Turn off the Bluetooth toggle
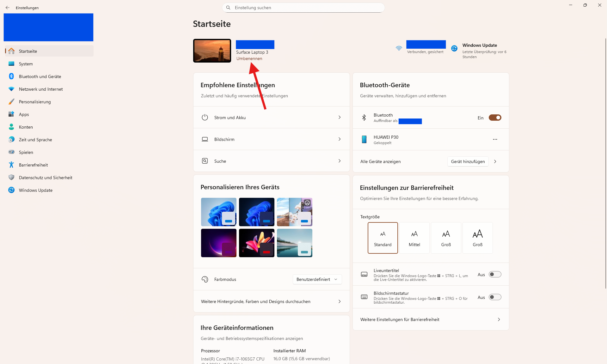This screenshot has width=607, height=364. pyautogui.click(x=495, y=118)
